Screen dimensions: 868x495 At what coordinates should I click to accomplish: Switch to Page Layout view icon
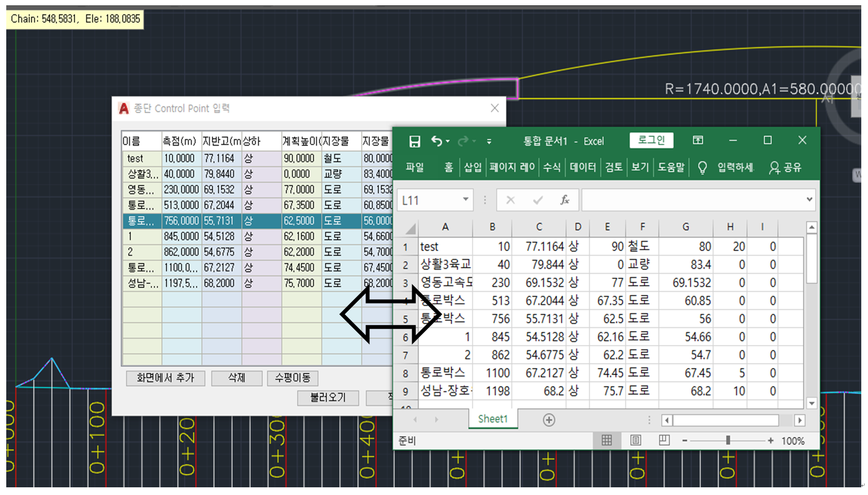(x=635, y=440)
